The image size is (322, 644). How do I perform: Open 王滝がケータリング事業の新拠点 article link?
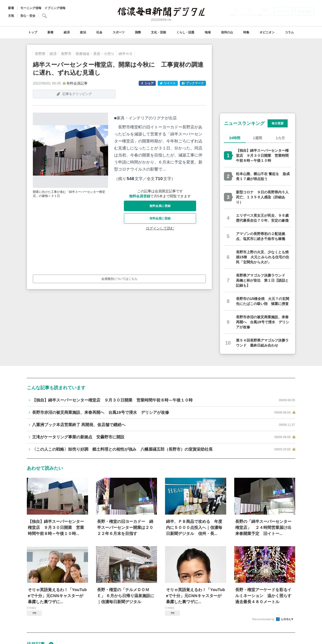[78, 437]
